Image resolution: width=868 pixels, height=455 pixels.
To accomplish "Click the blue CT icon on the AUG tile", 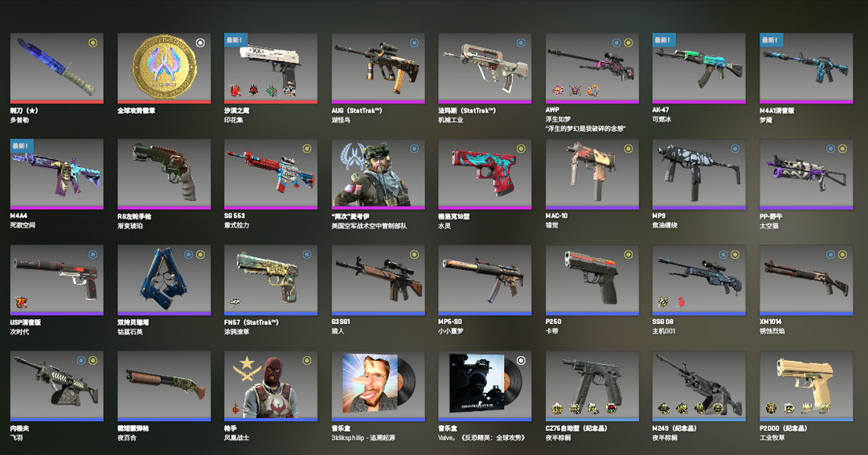I will pos(414,43).
